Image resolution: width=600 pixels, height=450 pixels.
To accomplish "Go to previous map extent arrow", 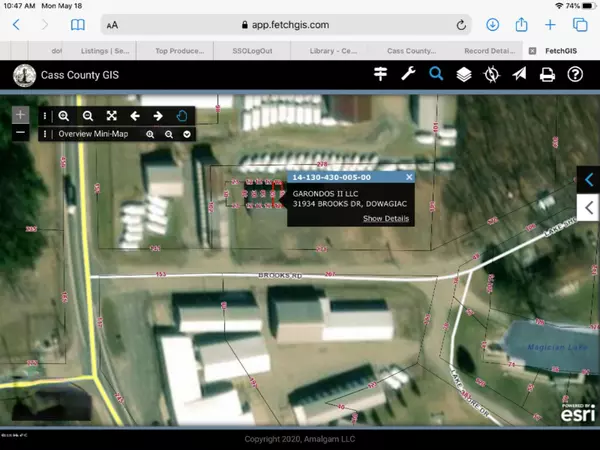I will click(x=135, y=116).
